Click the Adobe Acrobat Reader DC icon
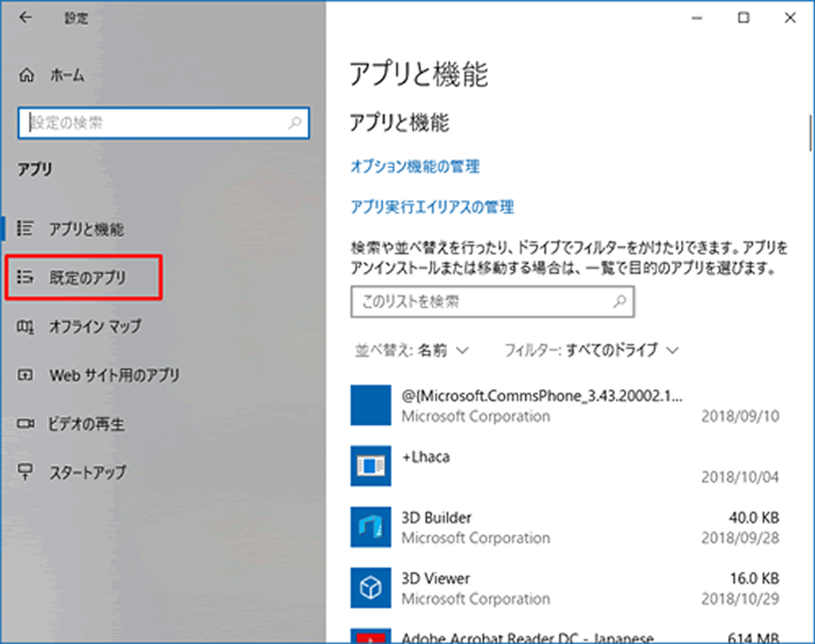Viewport: 815px width, 644px height. tap(371, 636)
